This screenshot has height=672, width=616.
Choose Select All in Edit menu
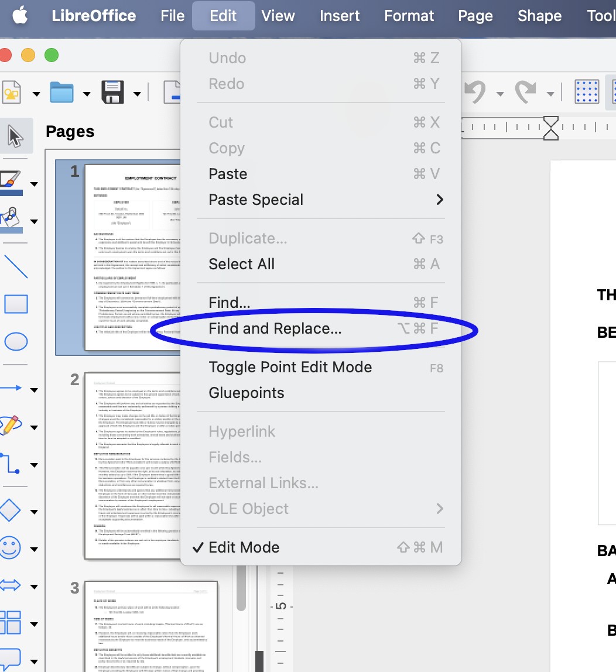(321, 264)
